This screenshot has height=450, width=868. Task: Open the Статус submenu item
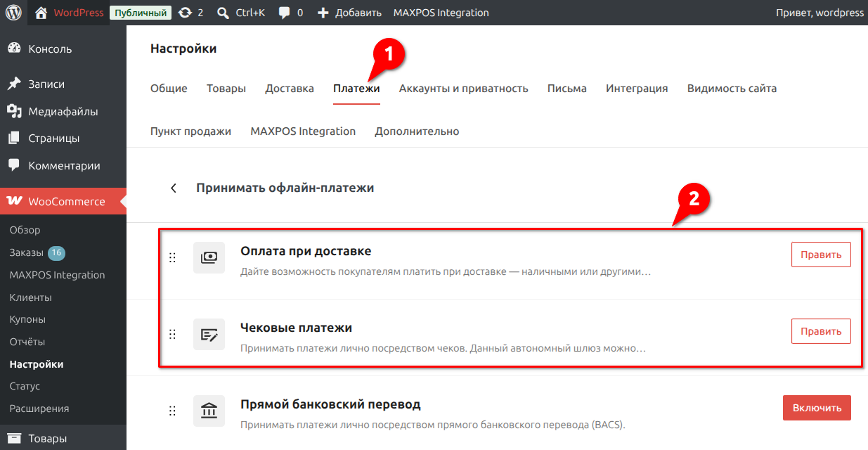[25, 386]
